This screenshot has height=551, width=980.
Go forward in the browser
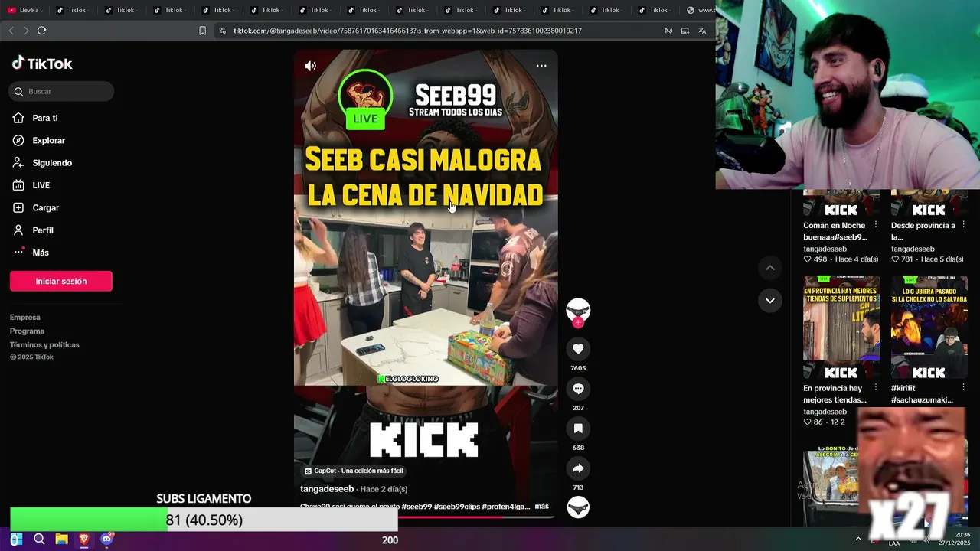pos(26,31)
